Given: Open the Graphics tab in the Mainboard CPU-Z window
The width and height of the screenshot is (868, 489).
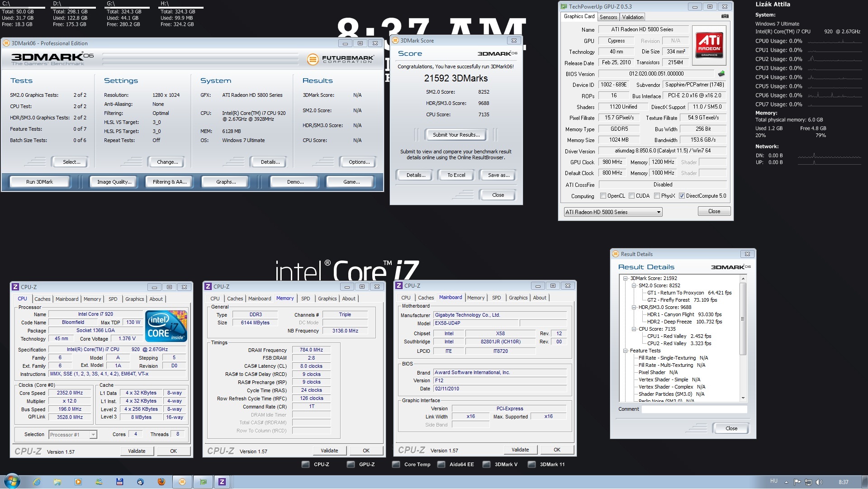Looking at the screenshot, I should point(518,298).
